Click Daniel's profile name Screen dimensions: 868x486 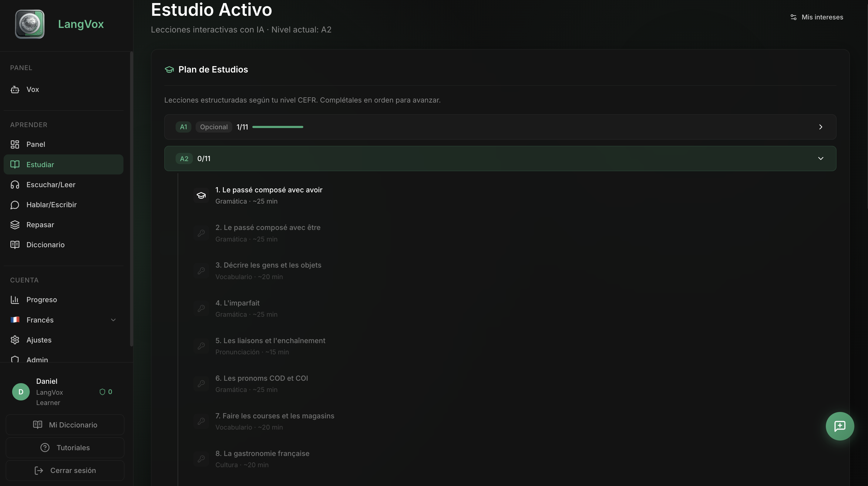[47, 381]
